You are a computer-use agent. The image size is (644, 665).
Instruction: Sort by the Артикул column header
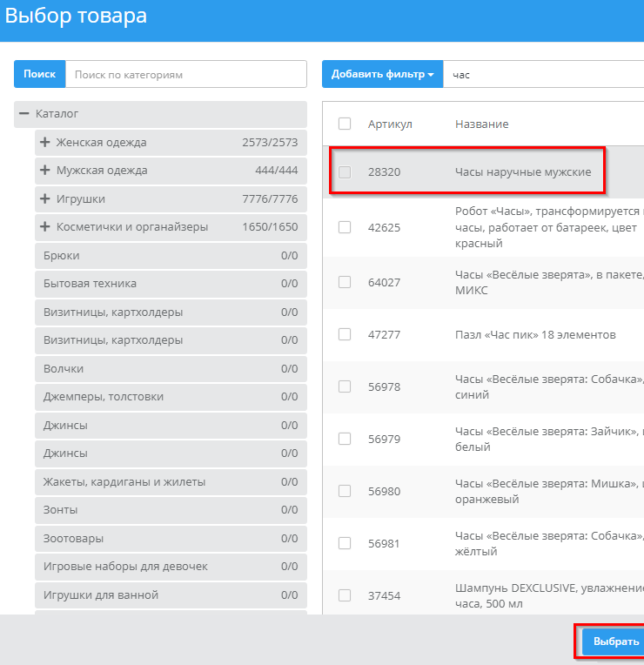(x=390, y=124)
